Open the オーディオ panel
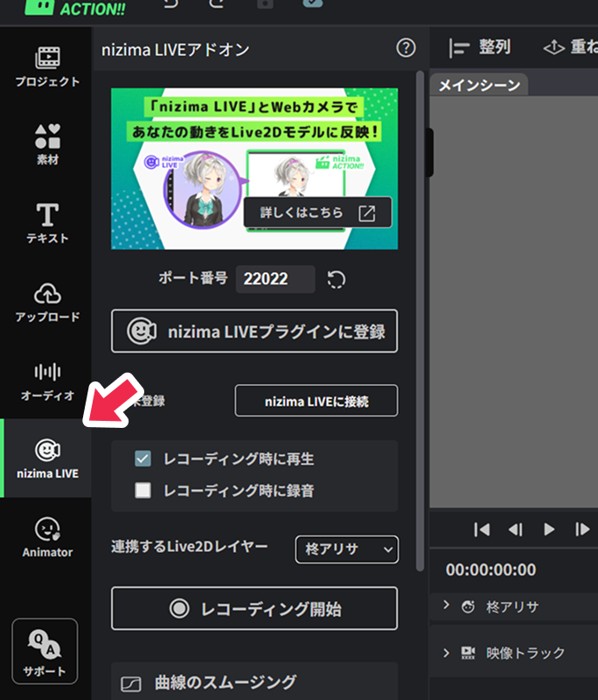The height and width of the screenshot is (700, 598). point(46,381)
